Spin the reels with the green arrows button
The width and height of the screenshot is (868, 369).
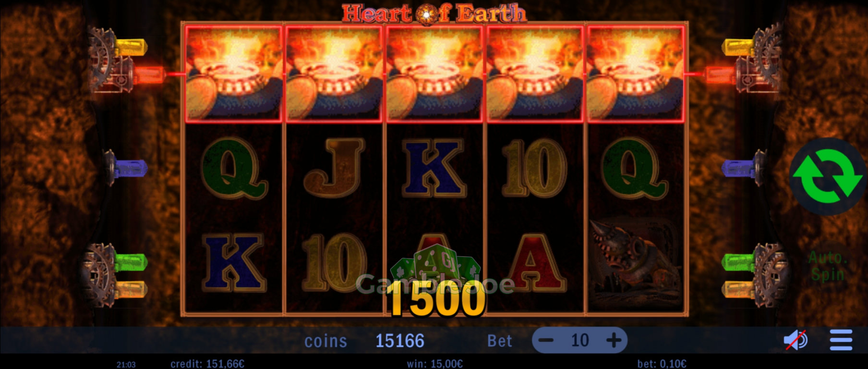pyautogui.click(x=828, y=176)
